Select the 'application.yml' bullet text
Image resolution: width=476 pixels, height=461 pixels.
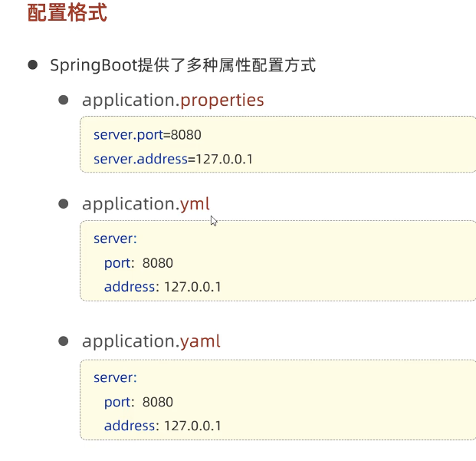[x=146, y=204]
